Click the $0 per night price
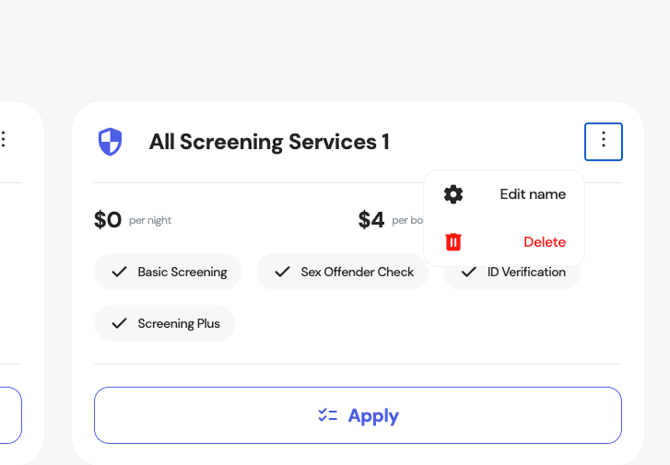 tap(133, 220)
